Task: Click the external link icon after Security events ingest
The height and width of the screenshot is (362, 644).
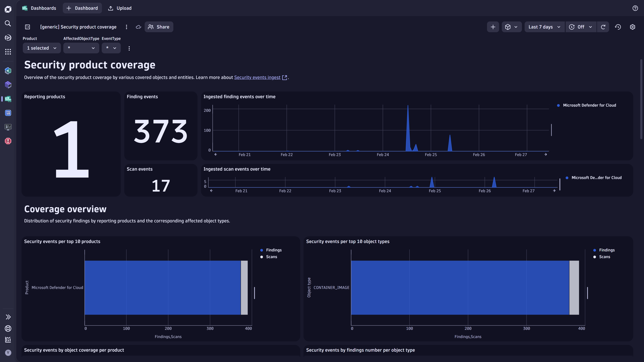Action: coord(284,77)
